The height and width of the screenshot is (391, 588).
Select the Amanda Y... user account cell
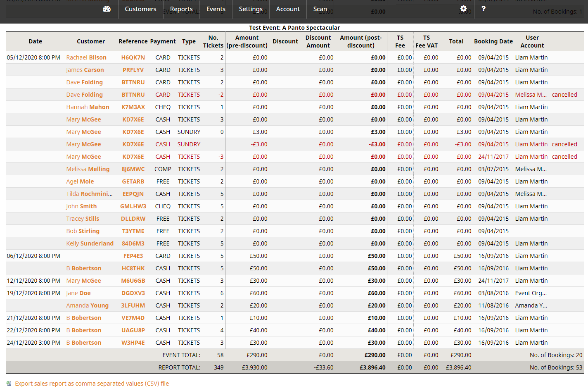point(531,305)
